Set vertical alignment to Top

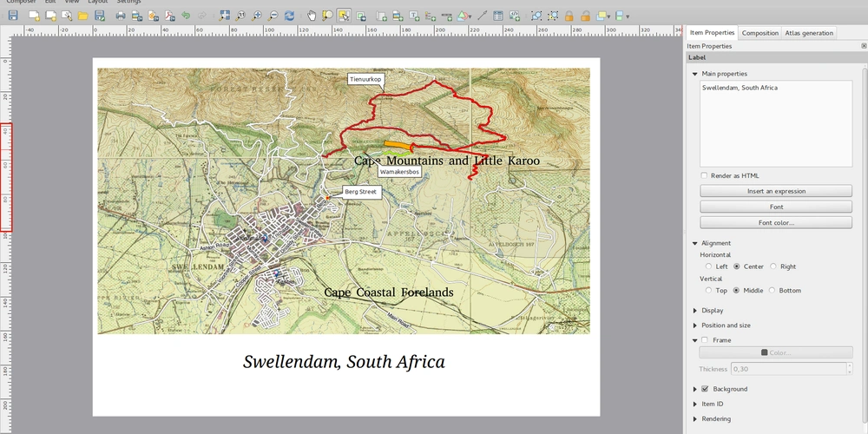tap(708, 290)
